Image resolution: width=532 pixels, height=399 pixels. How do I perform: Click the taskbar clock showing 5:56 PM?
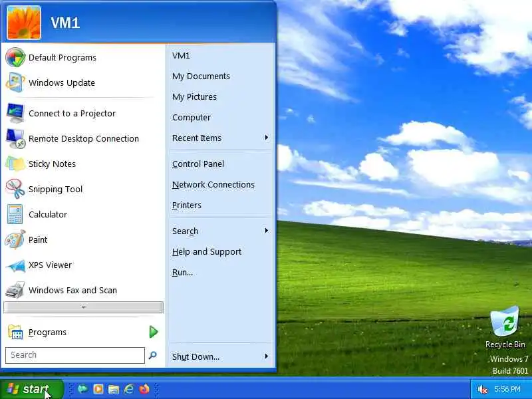(507, 389)
